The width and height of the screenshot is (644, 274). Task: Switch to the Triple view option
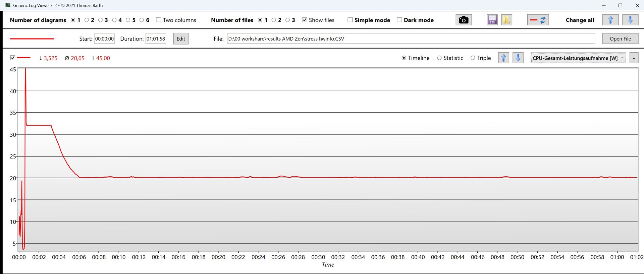click(473, 58)
